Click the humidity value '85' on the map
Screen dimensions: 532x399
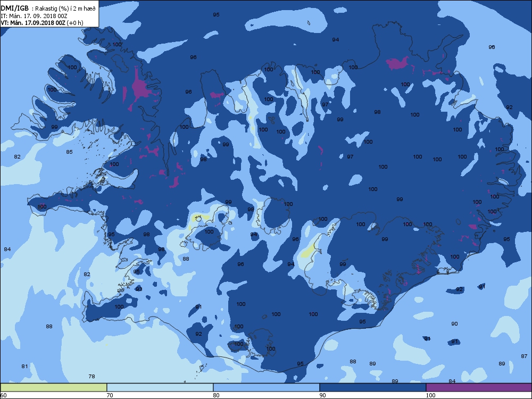point(69,152)
